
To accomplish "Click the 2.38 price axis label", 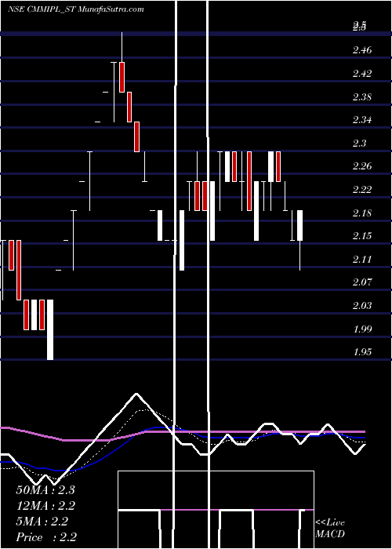I will click(x=362, y=96).
